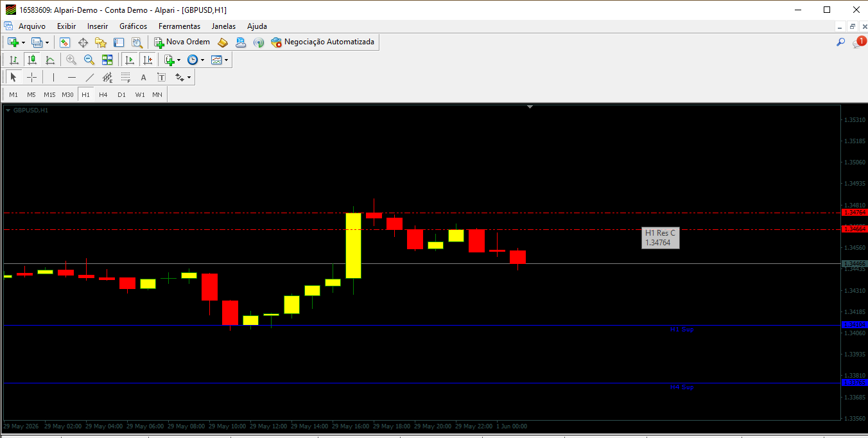
Task: Expand the arrows objects dropdown
Action: (189, 77)
